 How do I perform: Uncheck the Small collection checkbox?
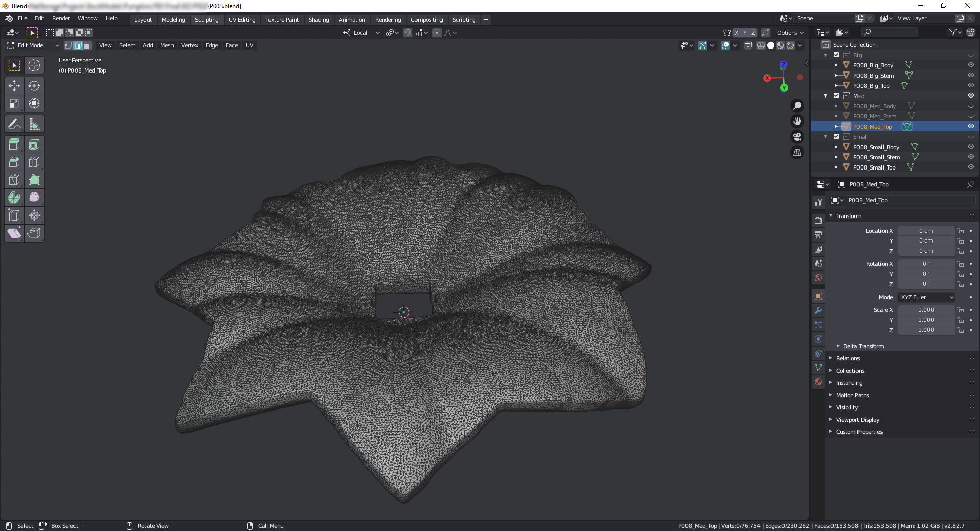click(x=836, y=137)
